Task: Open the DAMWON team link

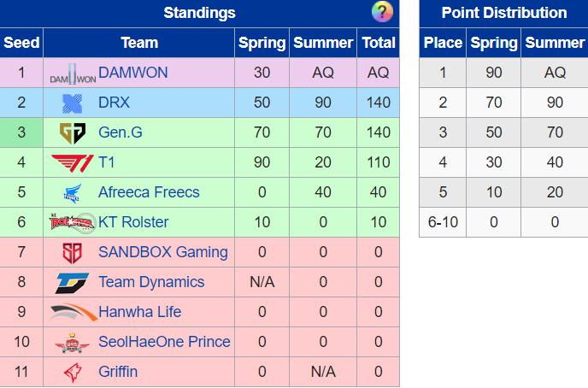Action: (132, 73)
